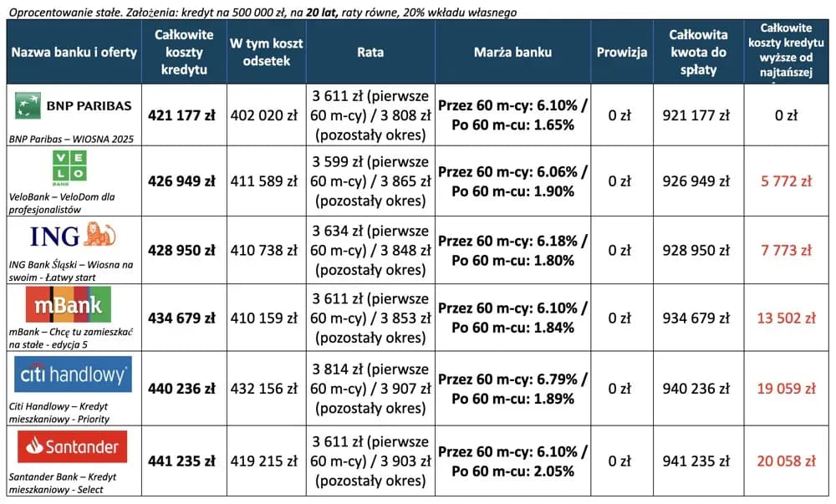Click the Citi Handlowy 6.79% margin cell
836x504 pixels.
pos(512,389)
